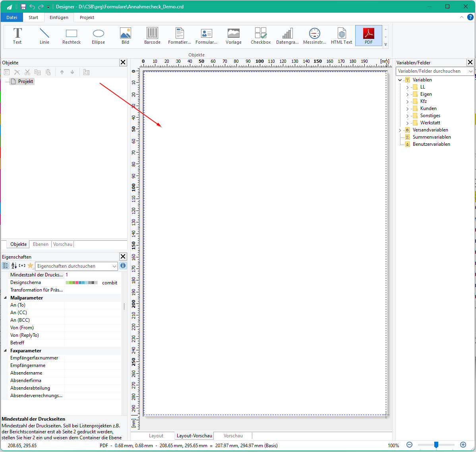The height and width of the screenshot is (452, 476).
Task: Click the delete icon in Objekte toolbar
Action: 17,72
